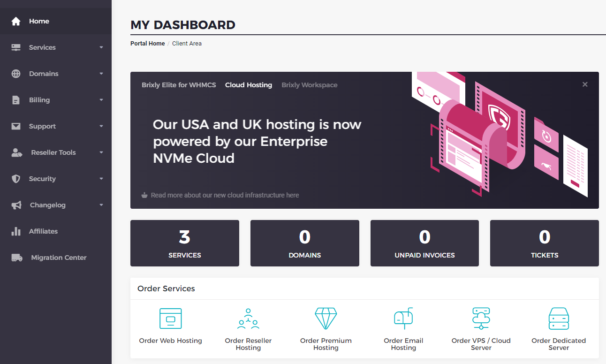This screenshot has width=606, height=364.
Task: Open the 0 Tickets stat tile
Action: coord(545,243)
